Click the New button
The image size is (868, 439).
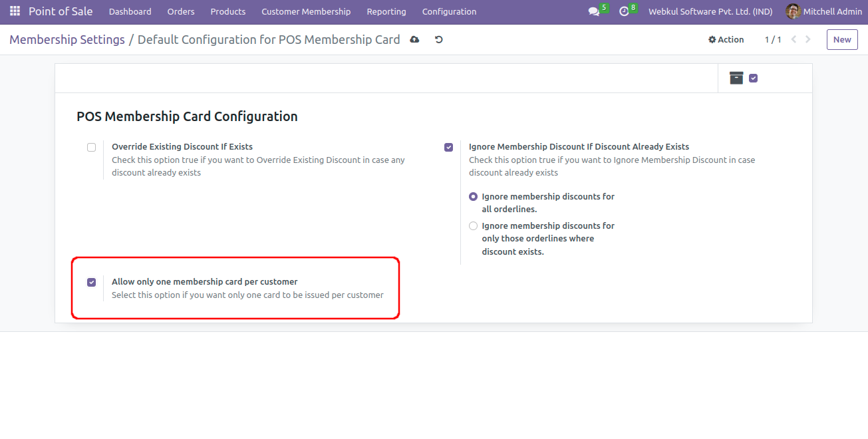point(841,40)
